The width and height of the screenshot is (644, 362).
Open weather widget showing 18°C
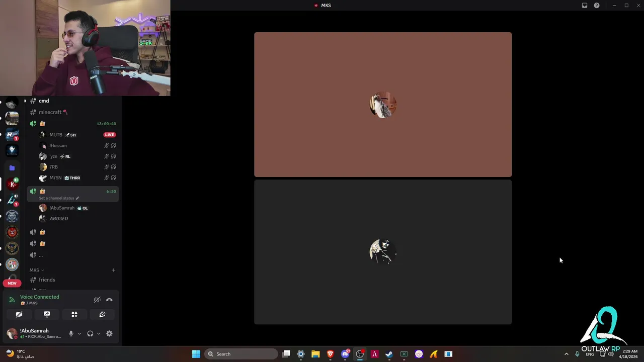click(20, 354)
